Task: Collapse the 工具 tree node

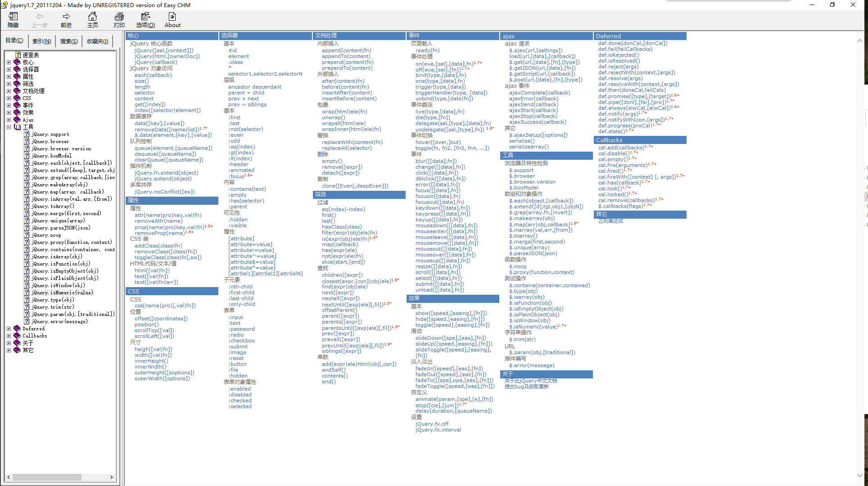Action: click(x=9, y=127)
